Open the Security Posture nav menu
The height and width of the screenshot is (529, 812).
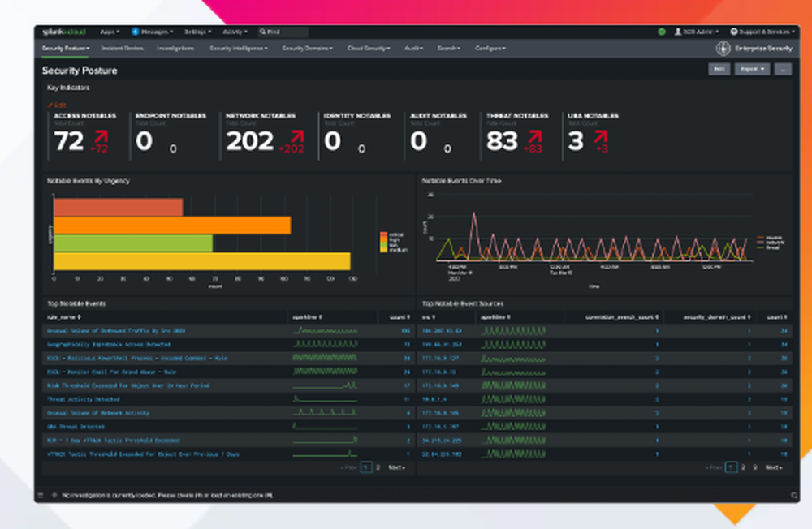66,48
